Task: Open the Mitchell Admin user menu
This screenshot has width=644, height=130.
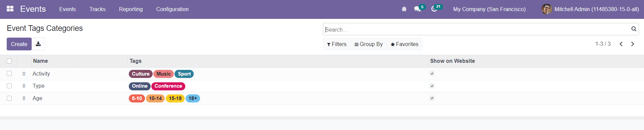Action: [590, 9]
